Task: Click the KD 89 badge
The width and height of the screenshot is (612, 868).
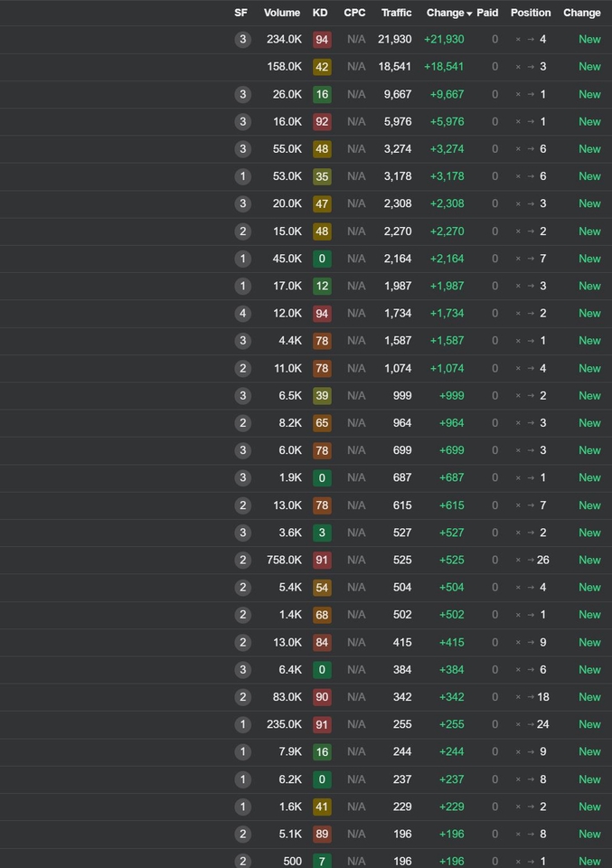Action: (322, 835)
